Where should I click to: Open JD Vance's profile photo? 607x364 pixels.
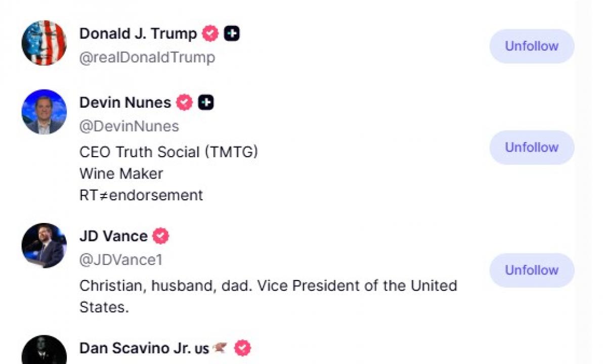pyautogui.click(x=44, y=245)
